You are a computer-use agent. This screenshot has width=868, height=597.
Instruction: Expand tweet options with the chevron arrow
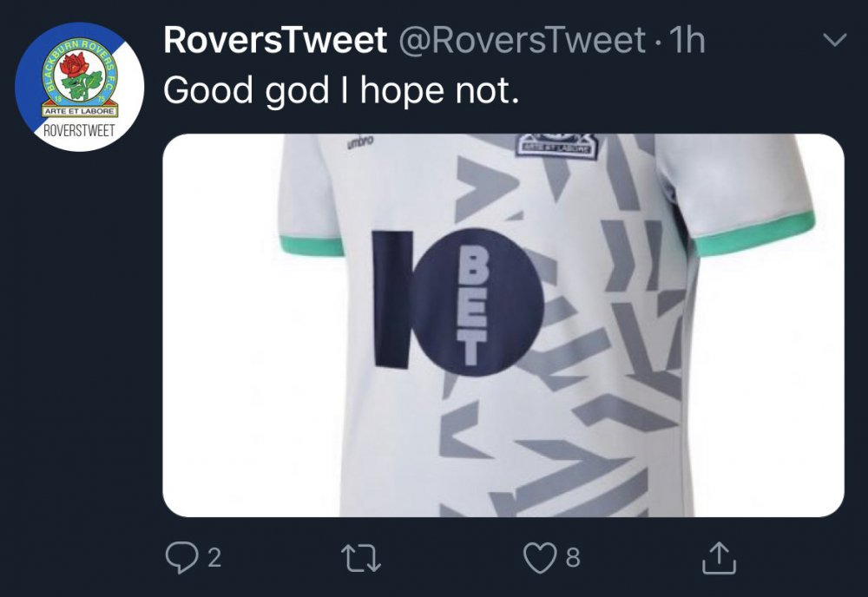pos(833,41)
